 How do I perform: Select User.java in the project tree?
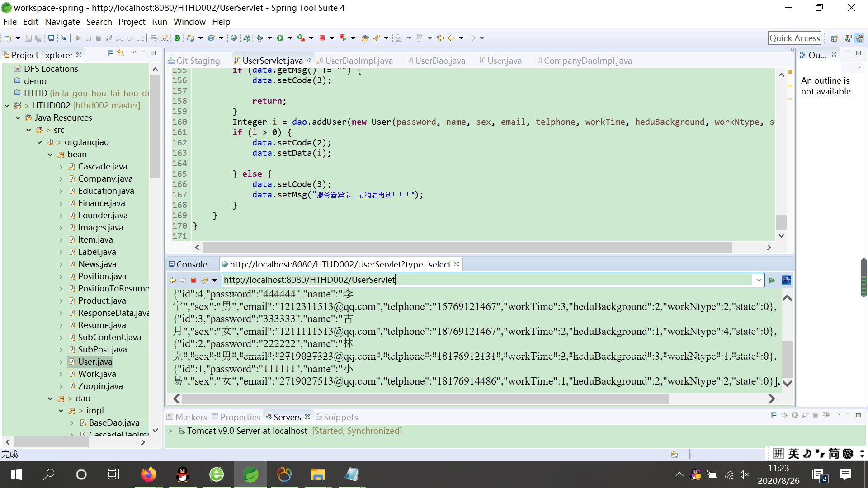tap(95, 361)
